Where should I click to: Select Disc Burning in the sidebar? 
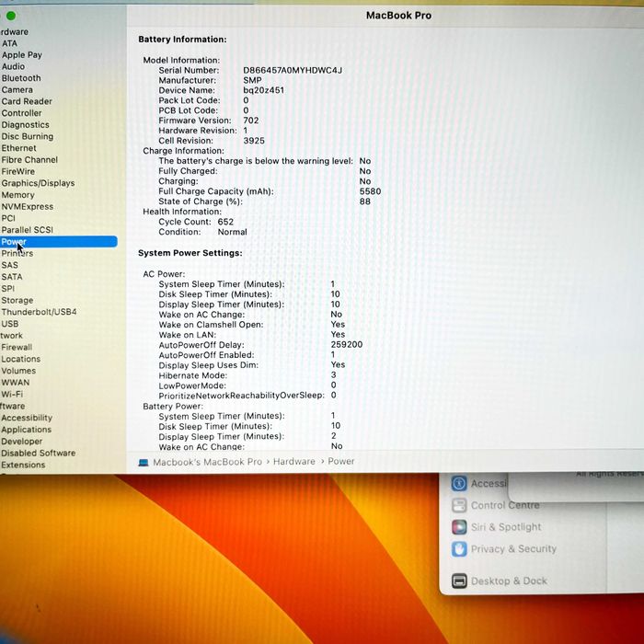click(27, 137)
